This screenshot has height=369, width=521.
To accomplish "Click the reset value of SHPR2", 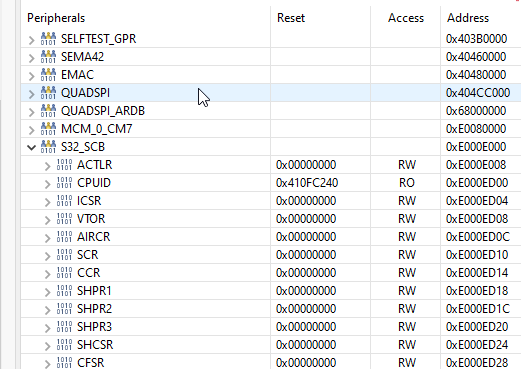I will (x=306, y=309).
